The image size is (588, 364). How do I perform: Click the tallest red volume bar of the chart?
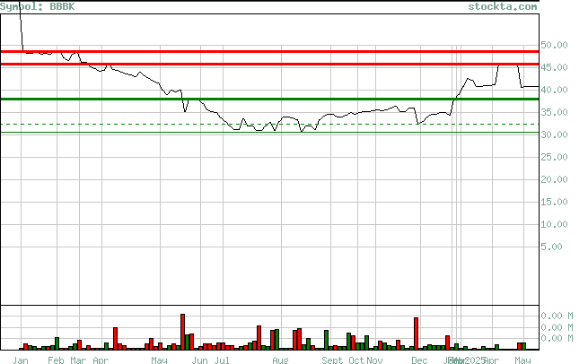coord(182,332)
